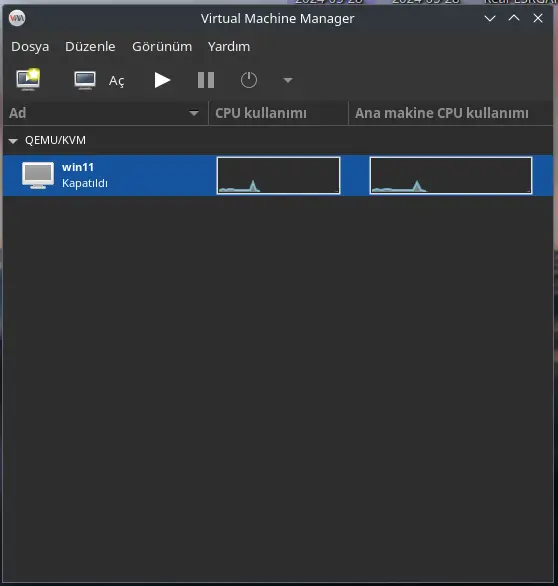Image resolution: width=558 pixels, height=586 pixels.
Task: Click the Kapatıldı status text
Action: point(85,183)
